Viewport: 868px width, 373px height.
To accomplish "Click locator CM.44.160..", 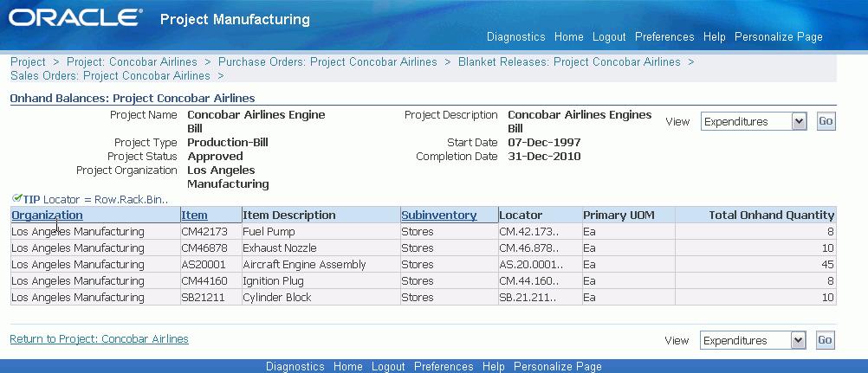I will (x=528, y=281).
